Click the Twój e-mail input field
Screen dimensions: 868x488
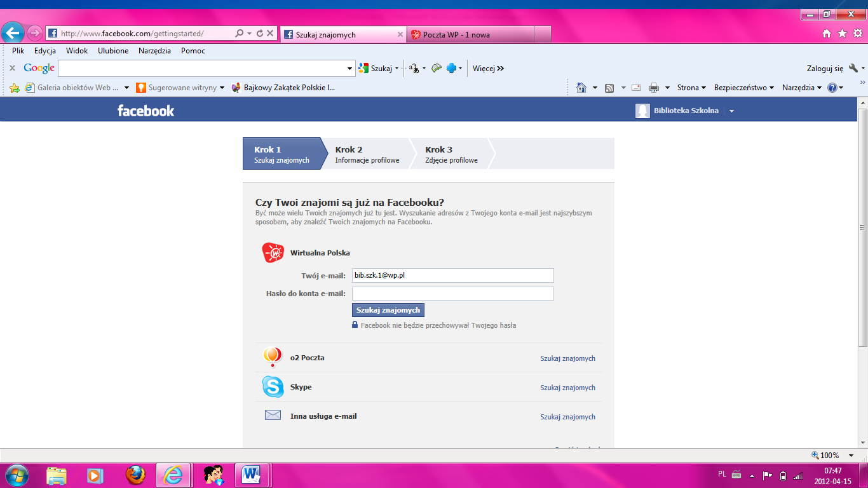[453, 275]
